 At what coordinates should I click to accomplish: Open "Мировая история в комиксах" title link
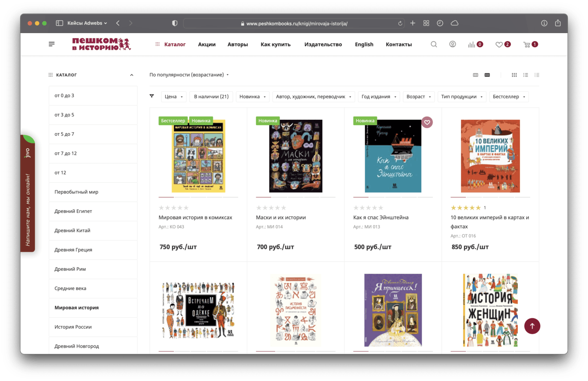tap(195, 217)
